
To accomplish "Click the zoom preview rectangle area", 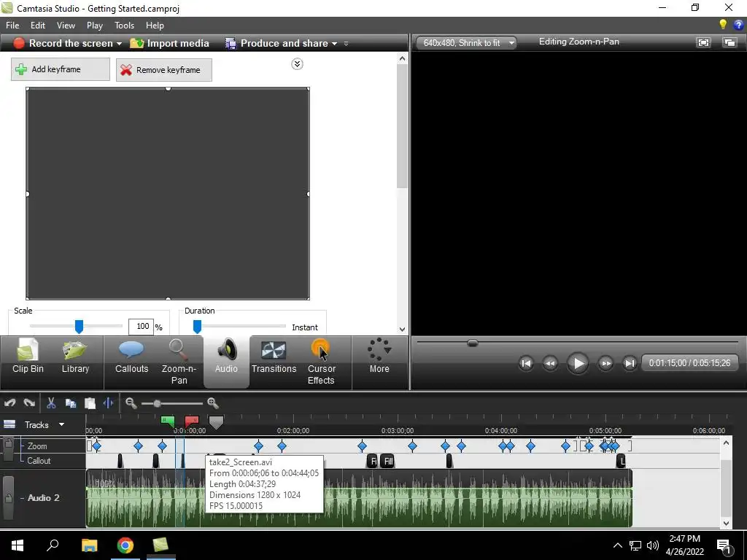I will click(168, 194).
